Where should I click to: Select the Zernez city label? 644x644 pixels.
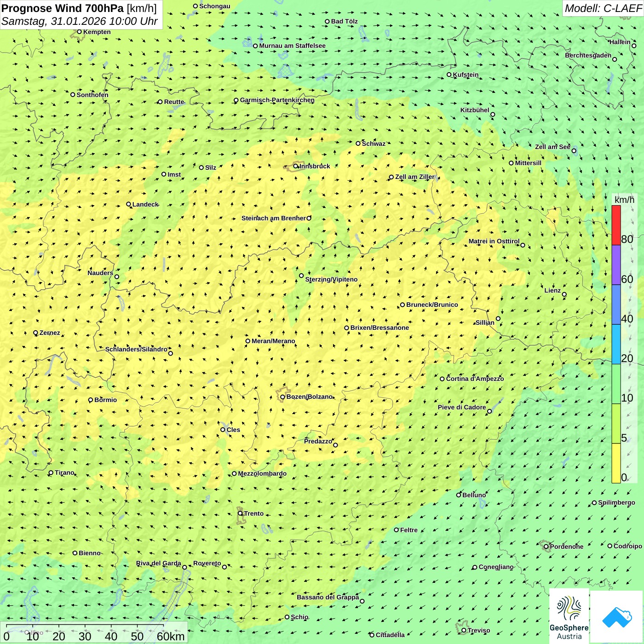click(x=50, y=333)
